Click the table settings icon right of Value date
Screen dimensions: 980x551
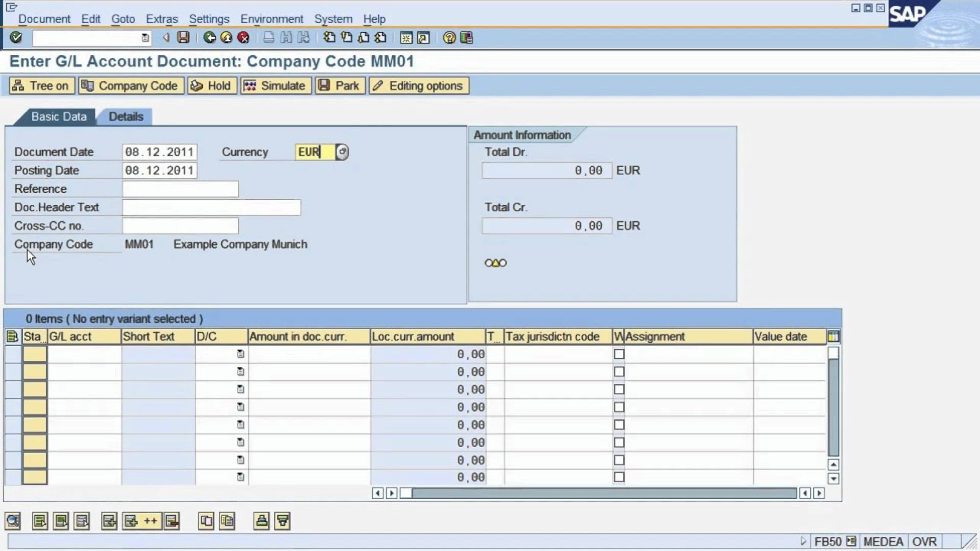(833, 337)
